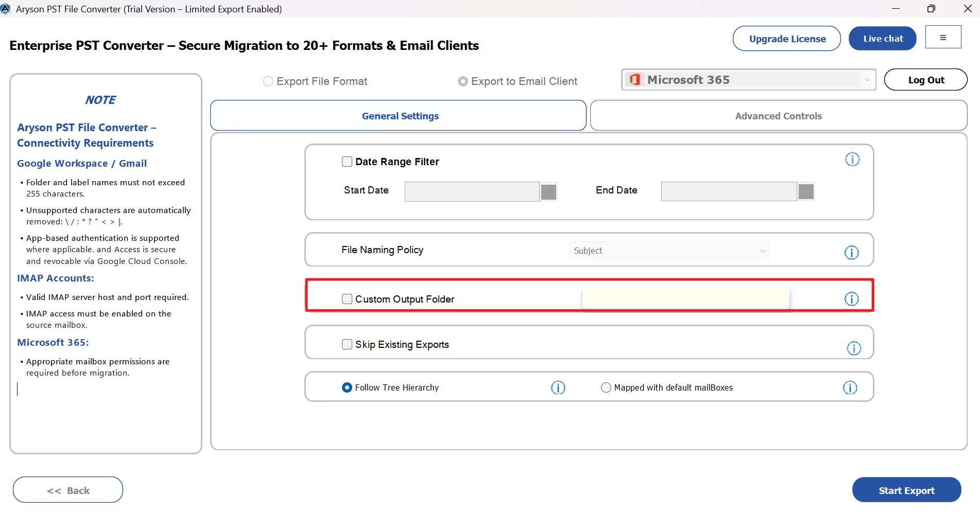Click the End Date label
The image size is (980, 512).
(616, 190)
